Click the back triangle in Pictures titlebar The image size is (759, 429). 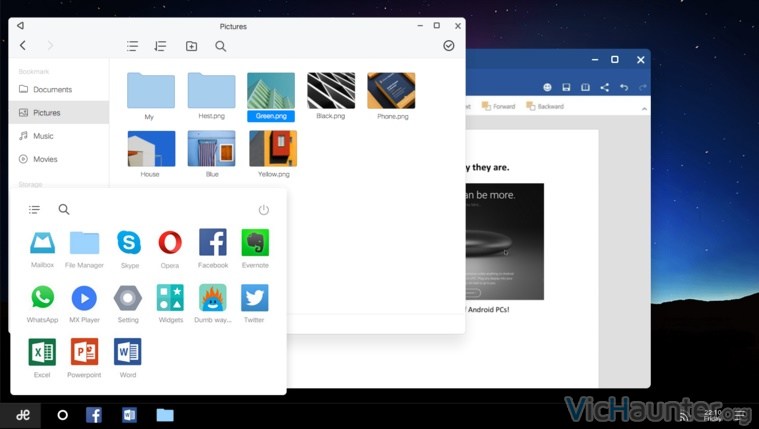coord(20,26)
